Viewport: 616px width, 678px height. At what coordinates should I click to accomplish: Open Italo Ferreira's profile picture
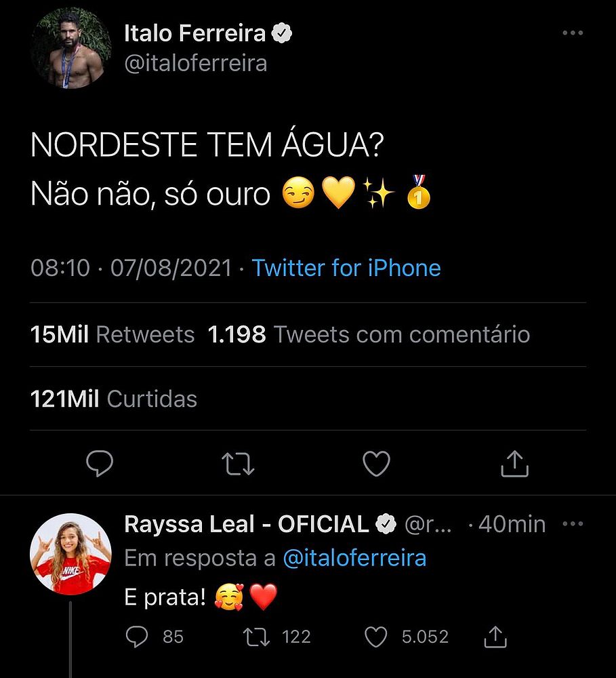[70, 48]
